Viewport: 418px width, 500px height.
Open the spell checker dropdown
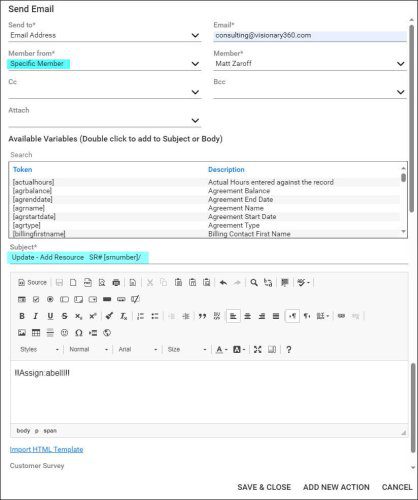tap(303, 283)
